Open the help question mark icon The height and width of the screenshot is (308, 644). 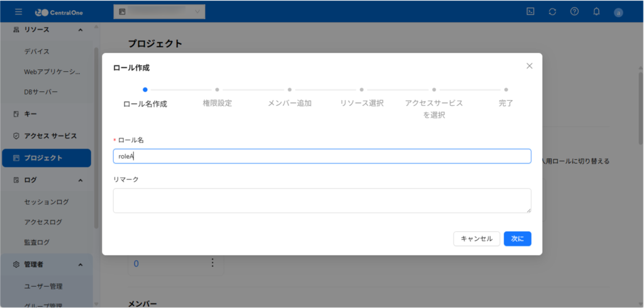(x=574, y=11)
